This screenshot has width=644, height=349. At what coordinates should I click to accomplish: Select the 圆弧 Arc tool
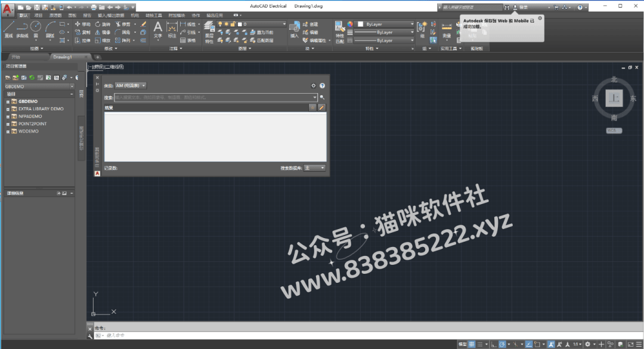coord(50,30)
